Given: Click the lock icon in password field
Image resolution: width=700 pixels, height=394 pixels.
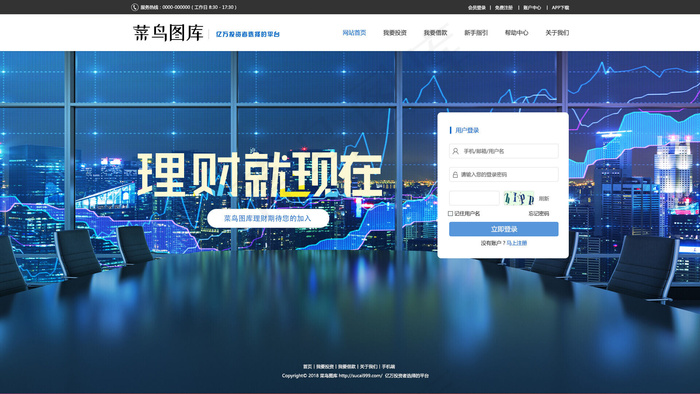Looking at the screenshot, I should 455,174.
